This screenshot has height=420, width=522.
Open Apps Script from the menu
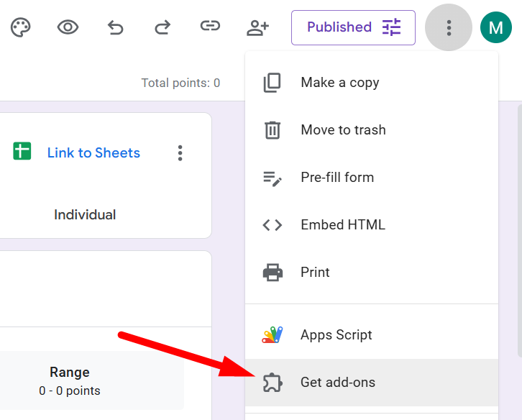(336, 335)
